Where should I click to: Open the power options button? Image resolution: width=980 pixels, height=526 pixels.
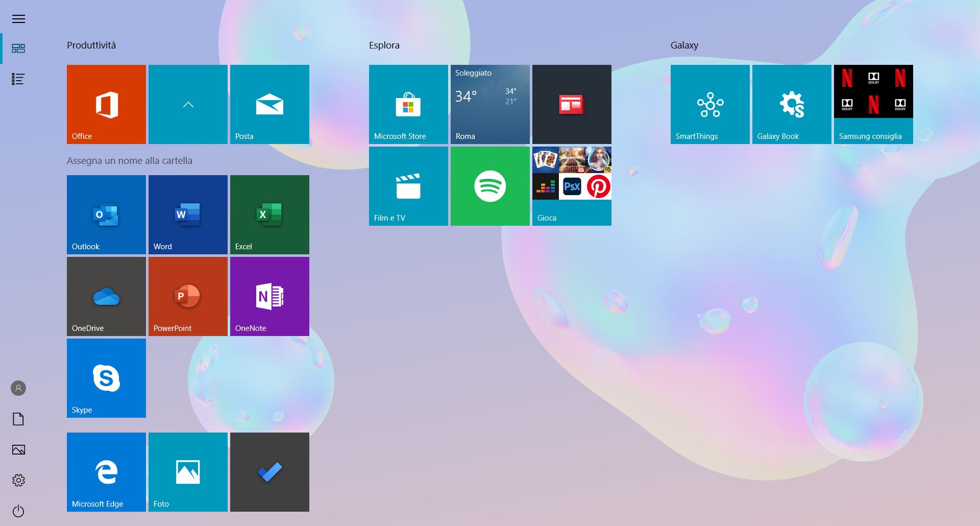pyautogui.click(x=18, y=511)
